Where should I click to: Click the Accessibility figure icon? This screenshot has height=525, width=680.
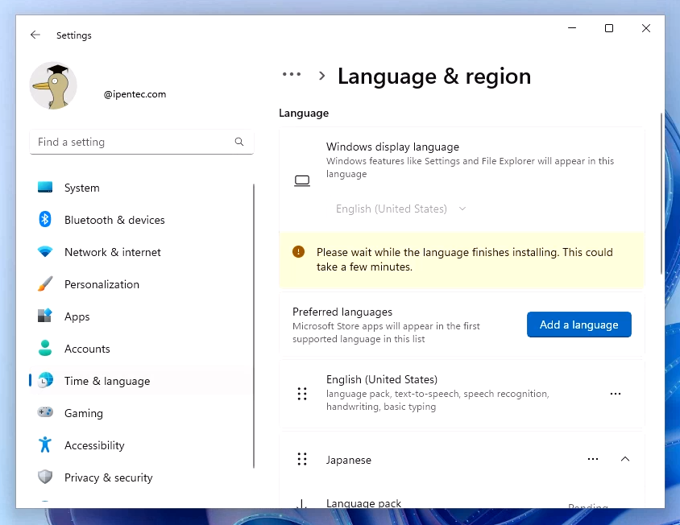(x=45, y=444)
